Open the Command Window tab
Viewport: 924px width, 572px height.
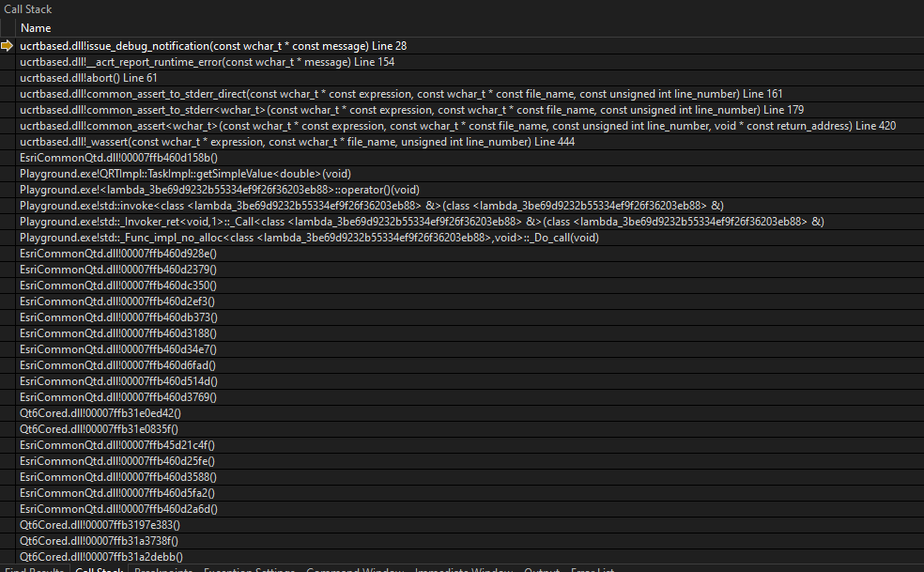(355, 569)
